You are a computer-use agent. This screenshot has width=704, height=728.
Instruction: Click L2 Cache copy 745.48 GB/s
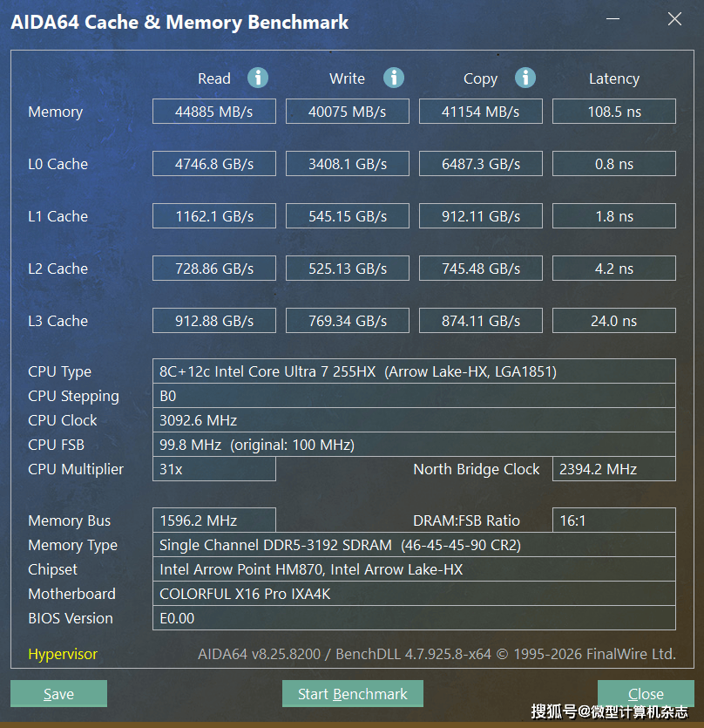click(480, 269)
